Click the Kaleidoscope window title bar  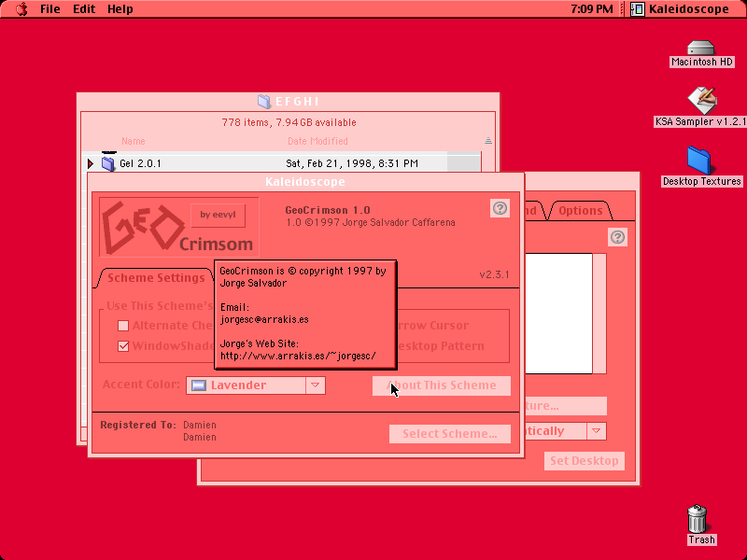pos(305,181)
